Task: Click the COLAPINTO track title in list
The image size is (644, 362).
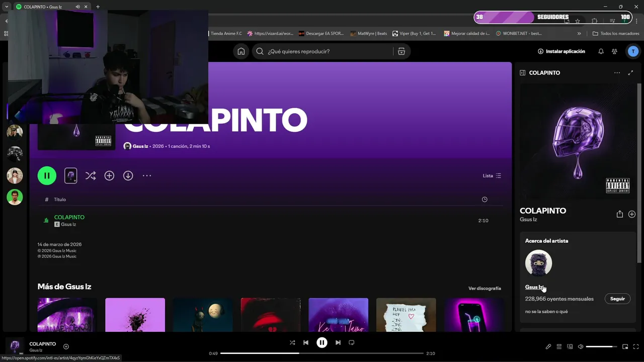Action: (x=69, y=217)
